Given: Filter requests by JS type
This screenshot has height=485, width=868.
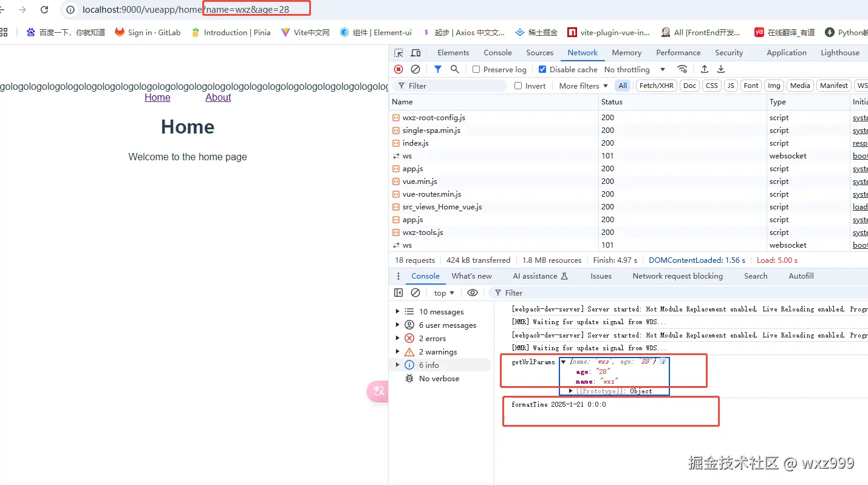Looking at the screenshot, I should tap(731, 86).
